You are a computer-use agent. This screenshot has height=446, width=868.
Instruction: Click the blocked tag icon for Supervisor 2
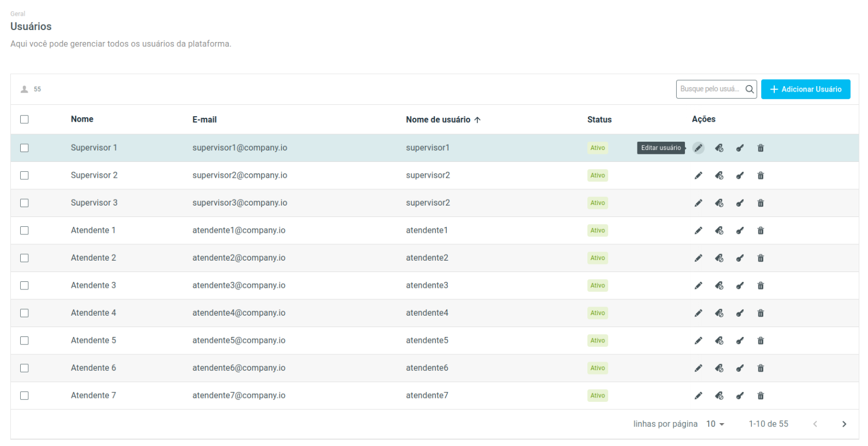point(719,176)
